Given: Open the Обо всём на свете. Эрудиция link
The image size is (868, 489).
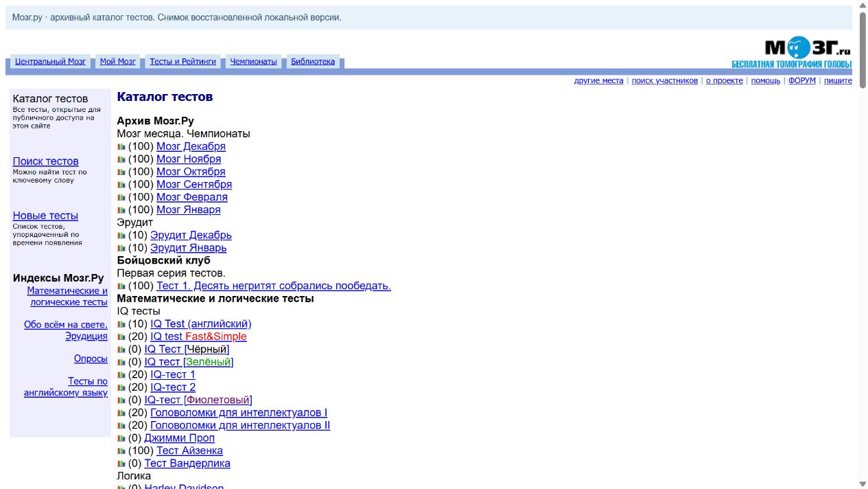Looking at the screenshot, I should tap(66, 330).
